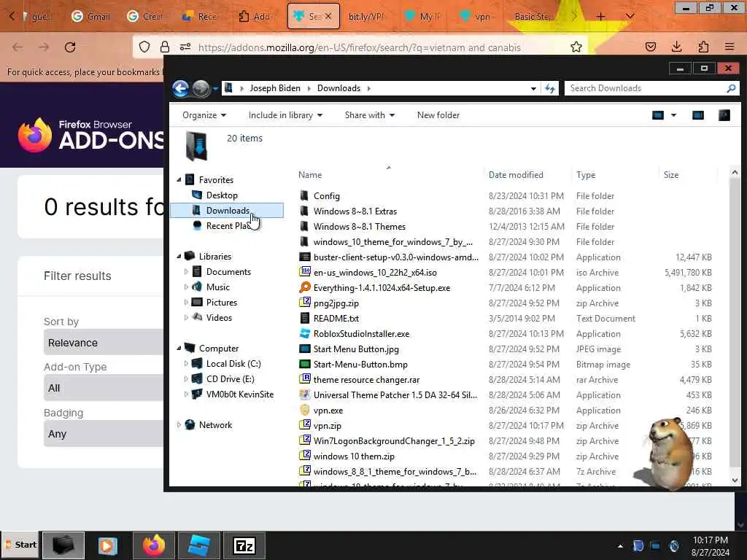Expand the Network tree node
The image size is (747, 560).
click(179, 425)
